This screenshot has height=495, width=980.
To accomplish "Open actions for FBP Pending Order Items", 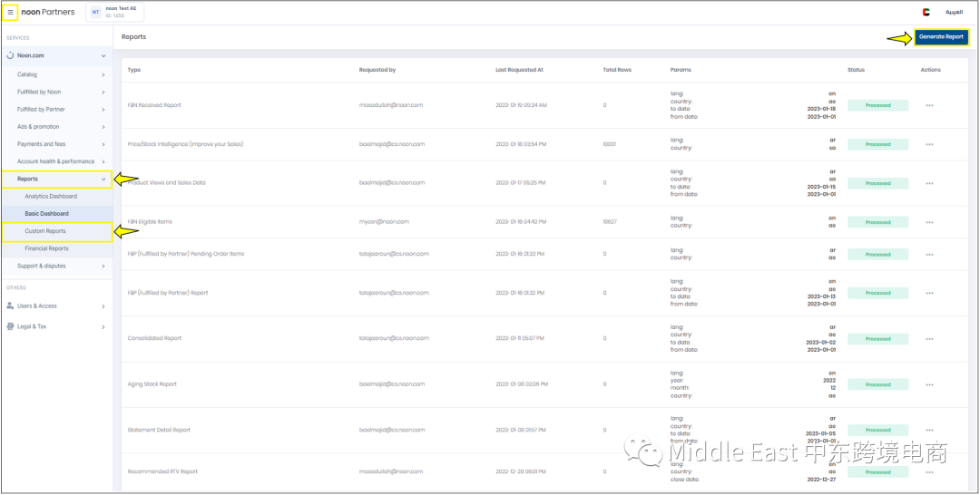I will tap(929, 255).
